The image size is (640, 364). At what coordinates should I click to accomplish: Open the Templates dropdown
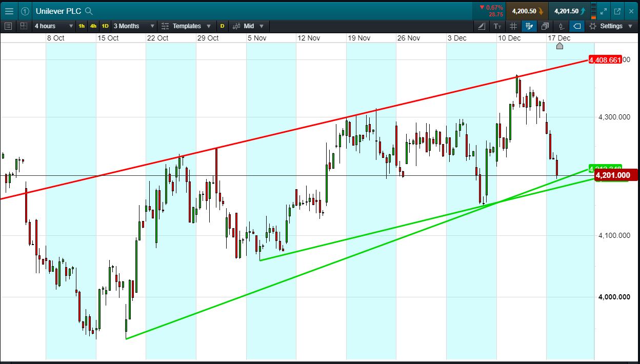(x=186, y=26)
